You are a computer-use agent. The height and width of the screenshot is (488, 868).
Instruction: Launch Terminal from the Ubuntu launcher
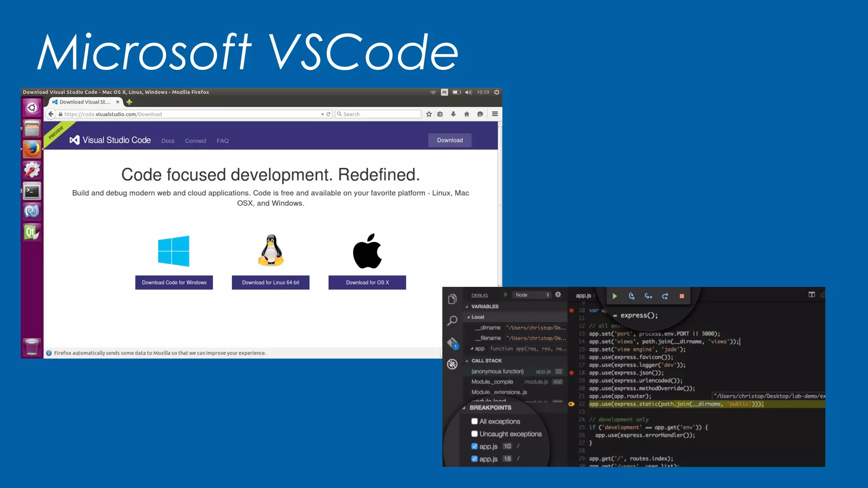pyautogui.click(x=32, y=191)
